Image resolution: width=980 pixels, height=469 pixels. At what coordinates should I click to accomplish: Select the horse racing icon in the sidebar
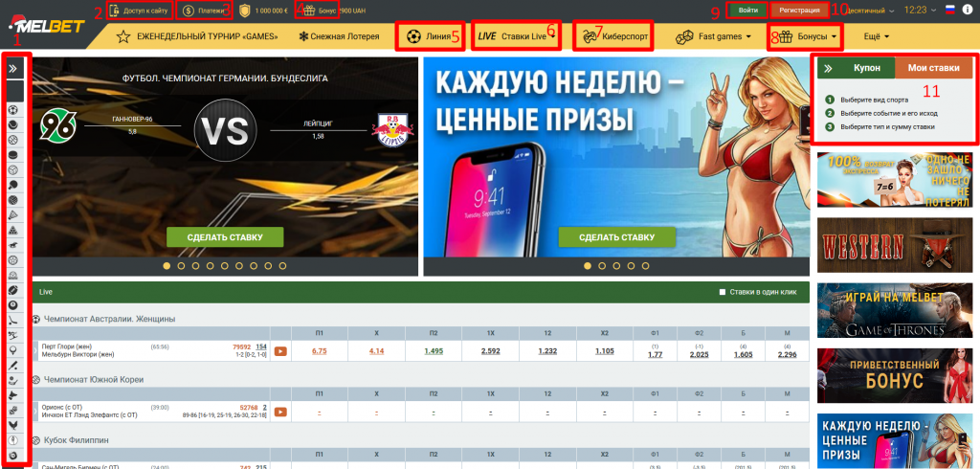[12, 244]
